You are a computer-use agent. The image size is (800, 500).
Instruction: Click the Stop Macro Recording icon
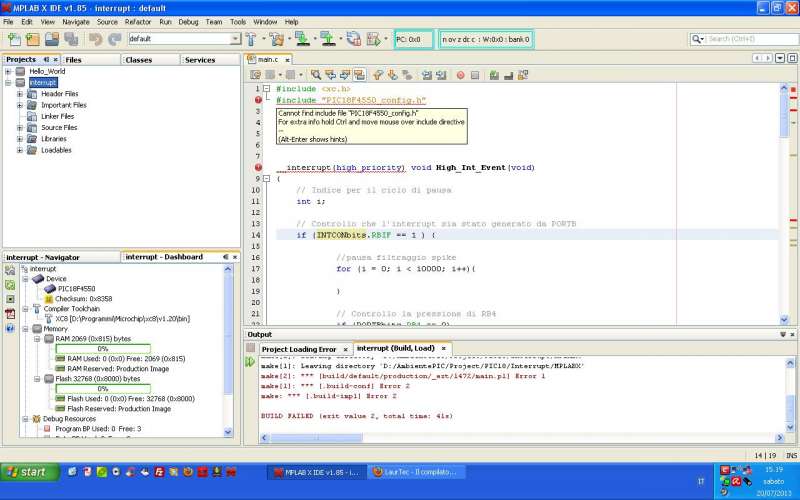[474, 75]
